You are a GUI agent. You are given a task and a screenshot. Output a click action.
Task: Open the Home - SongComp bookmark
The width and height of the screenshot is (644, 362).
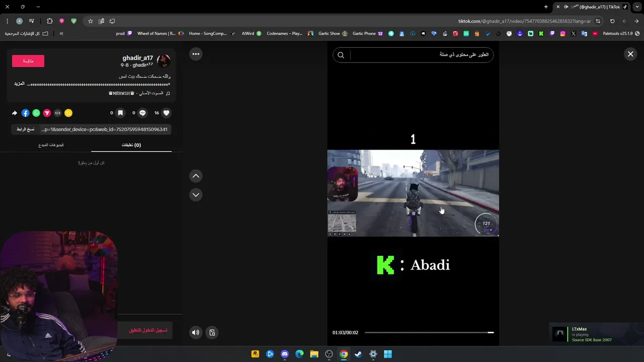(212, 34)
